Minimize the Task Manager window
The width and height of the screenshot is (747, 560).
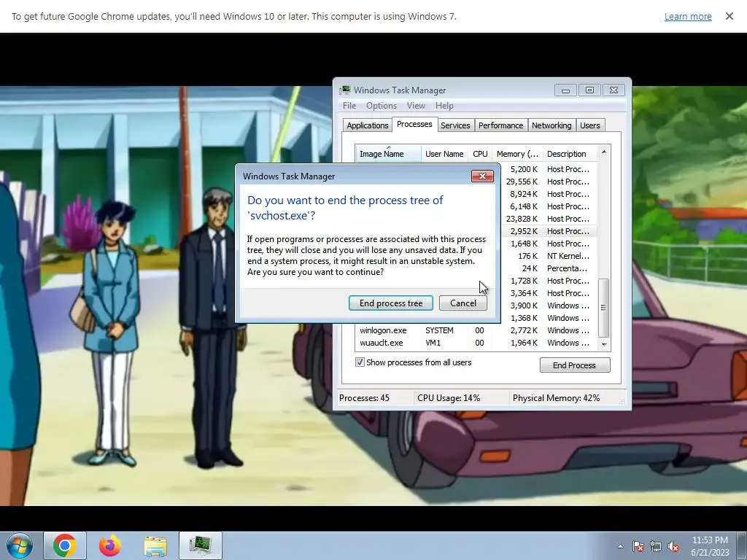(x=565, y=90)
